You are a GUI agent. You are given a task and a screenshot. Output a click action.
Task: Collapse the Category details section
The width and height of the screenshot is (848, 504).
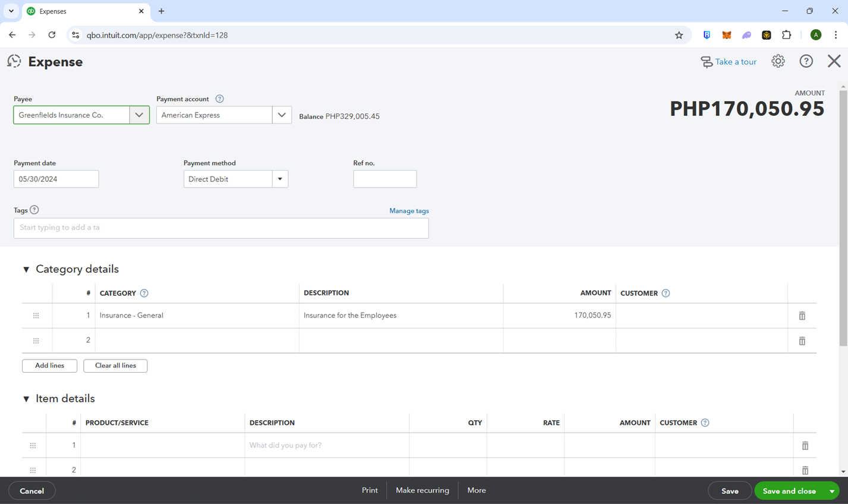click(x=26, y=269)
